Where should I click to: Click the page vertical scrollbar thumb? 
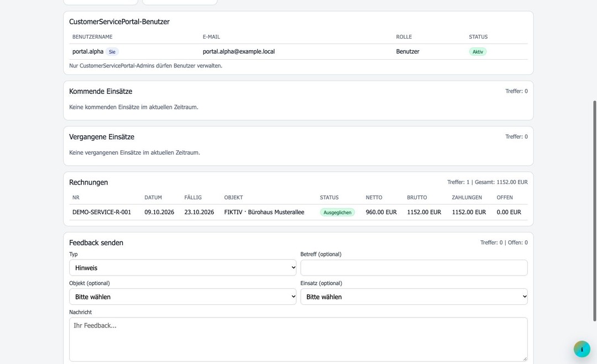point(594,211)
